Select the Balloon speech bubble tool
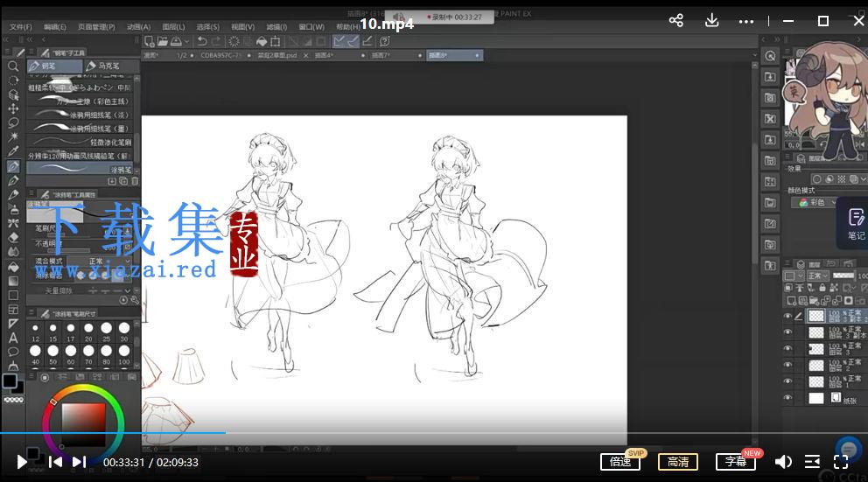This screenshot has width=868, height=482. click(x=13, y=352)
